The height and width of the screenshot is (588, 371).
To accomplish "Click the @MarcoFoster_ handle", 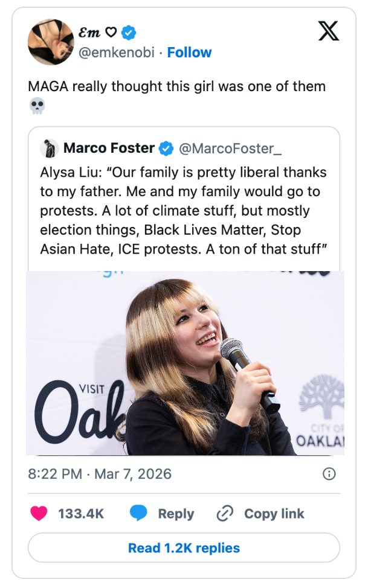I will [231, 148].
